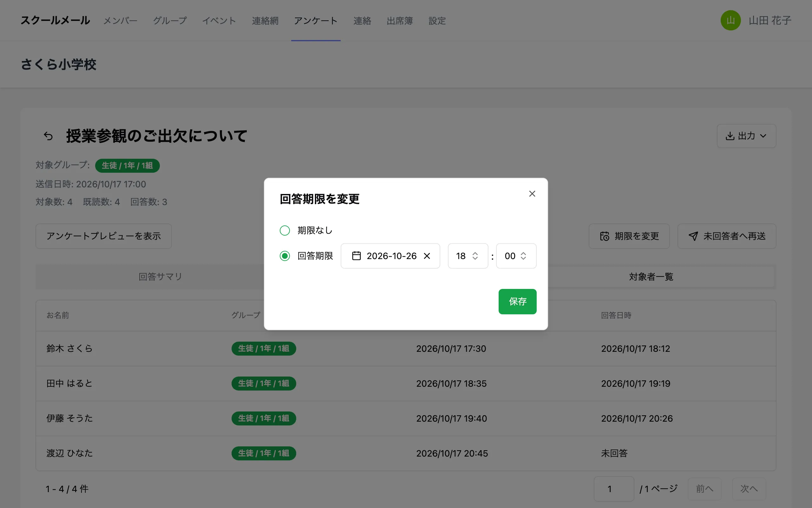812x508 pixels.
Task: Clear the 2026-10-26 date with X
Action: pos(427,256)
